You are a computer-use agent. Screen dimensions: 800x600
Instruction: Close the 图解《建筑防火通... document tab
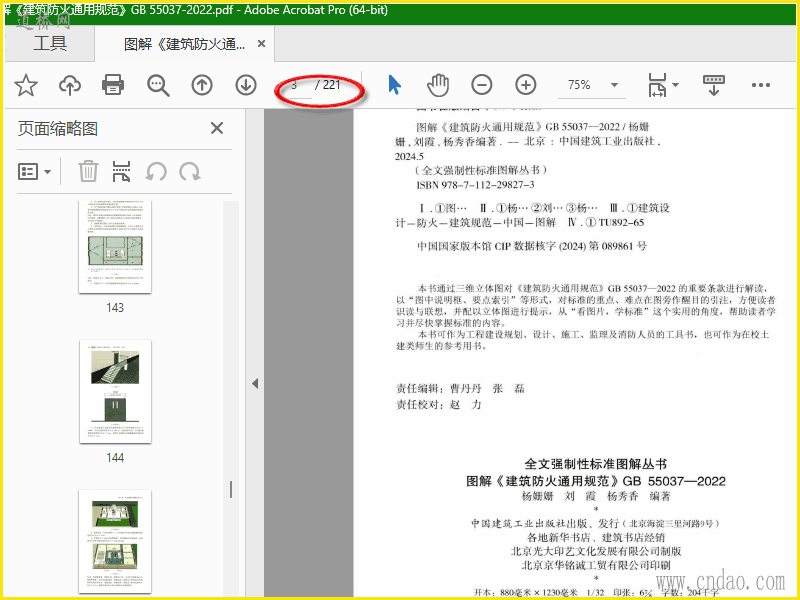click(261, 44)
